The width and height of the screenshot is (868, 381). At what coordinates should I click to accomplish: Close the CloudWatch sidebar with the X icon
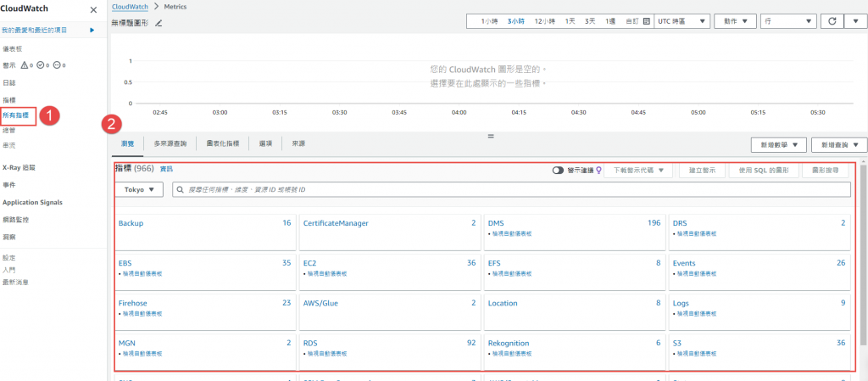93,10
